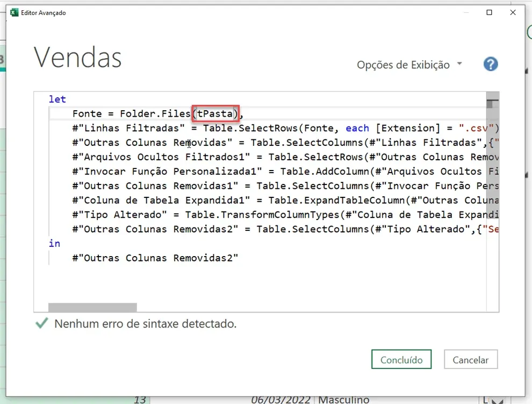
Task: Place cursor on tPasta in Folder.Files
Action: tap(215, 114)
